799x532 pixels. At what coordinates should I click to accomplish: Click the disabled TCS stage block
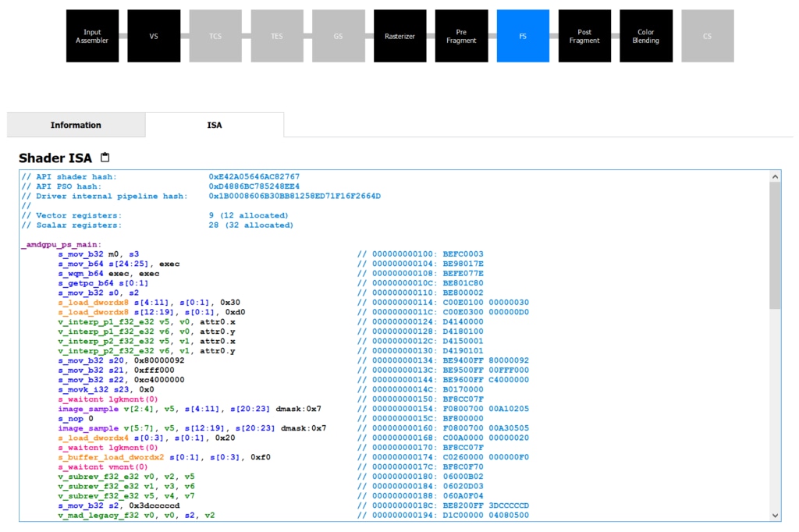[215, 36]
